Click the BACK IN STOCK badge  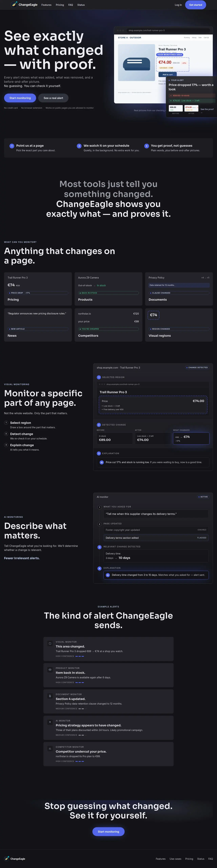point(108,293)
